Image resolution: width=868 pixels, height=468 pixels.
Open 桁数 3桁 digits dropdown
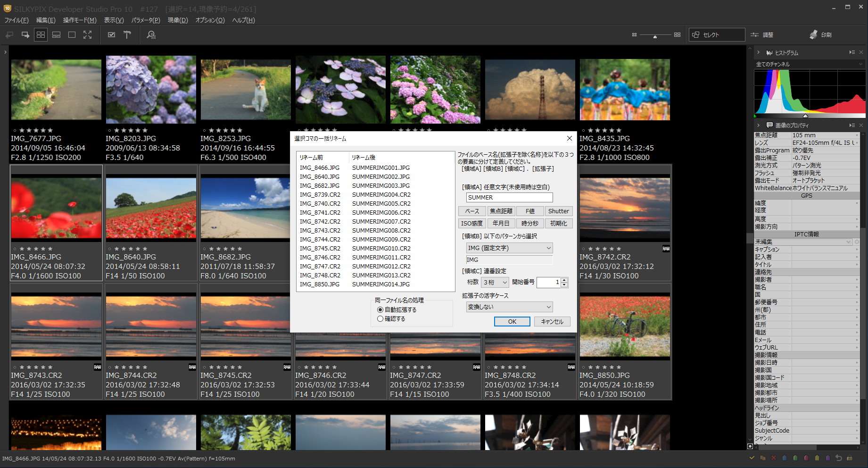[x=495, y=282]
